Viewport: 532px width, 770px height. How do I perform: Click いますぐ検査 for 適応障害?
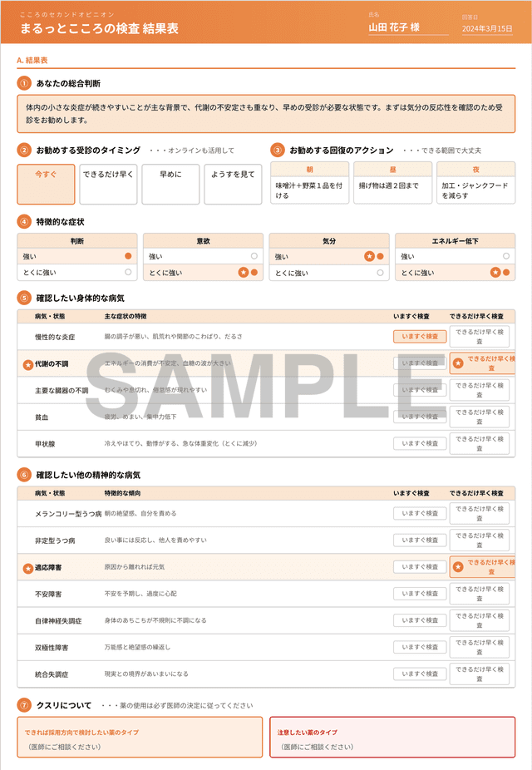tap(420, 567)
